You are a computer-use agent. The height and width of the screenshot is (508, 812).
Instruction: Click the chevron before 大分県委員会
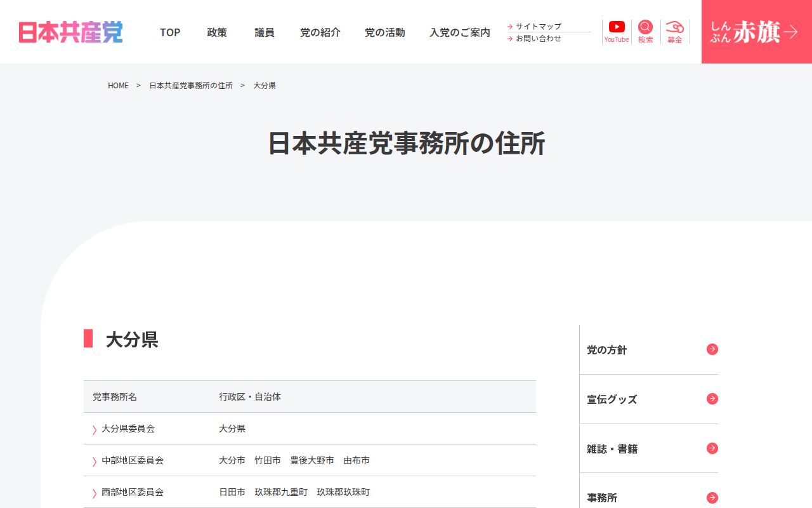pyautogui.click(x=95, y=429)
